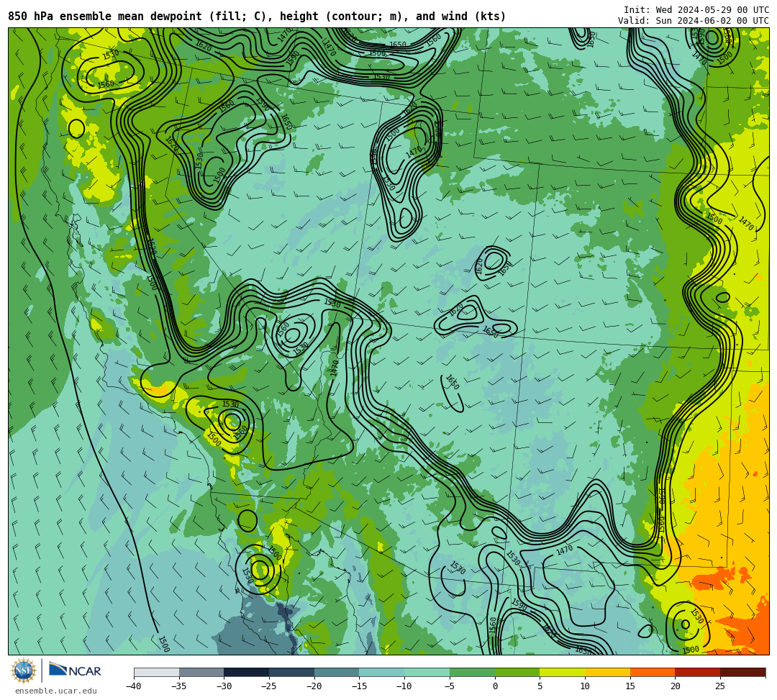
Task: Click the -35 colorbar tick label
Action: 179,686
